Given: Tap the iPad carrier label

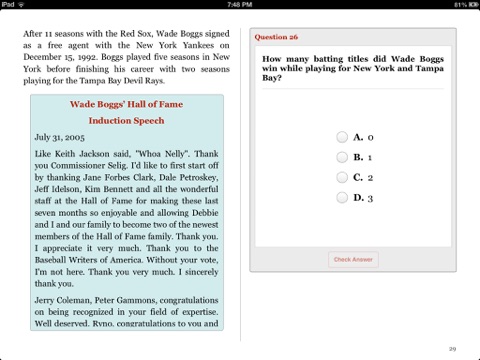Looking at the screenshot, I should (x=8, y=4).
